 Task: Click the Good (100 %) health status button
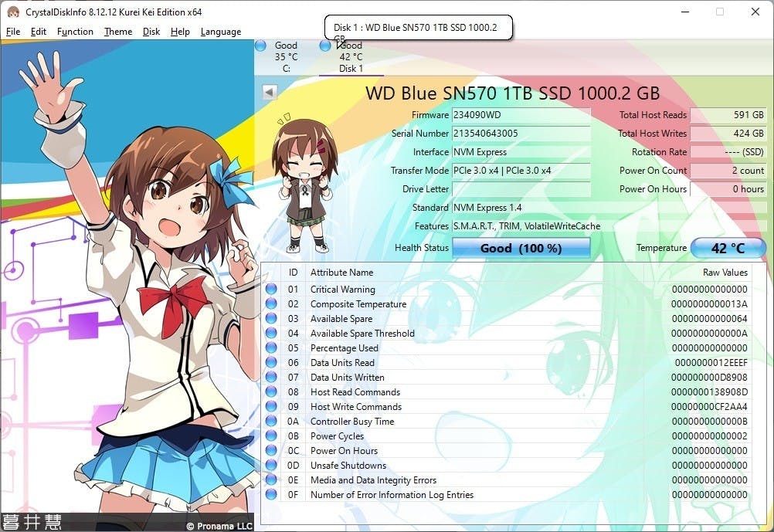(x=521, y=248)
